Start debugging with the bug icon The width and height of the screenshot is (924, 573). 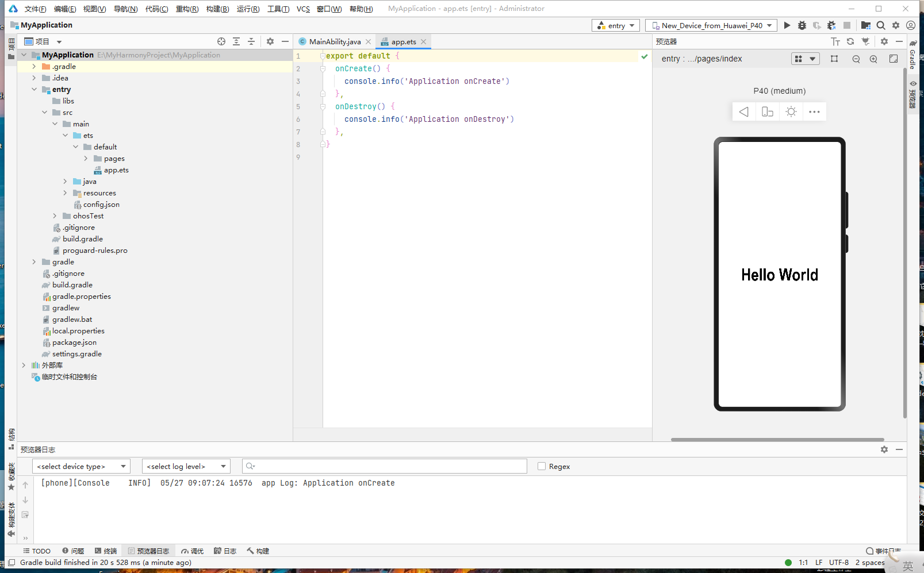coord(802,25)
